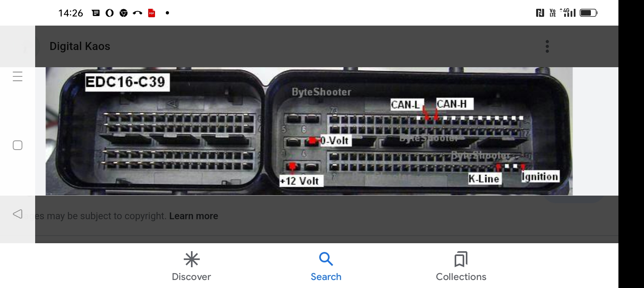Open the Collections bookmark icon
Screen dimensions: 644x288
tap(461, 259)
